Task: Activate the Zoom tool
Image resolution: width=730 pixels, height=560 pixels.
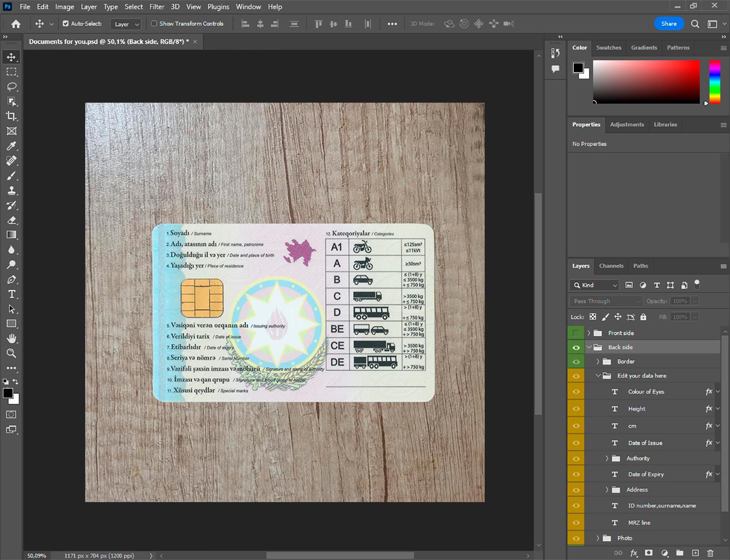Action: coord(11,353)
